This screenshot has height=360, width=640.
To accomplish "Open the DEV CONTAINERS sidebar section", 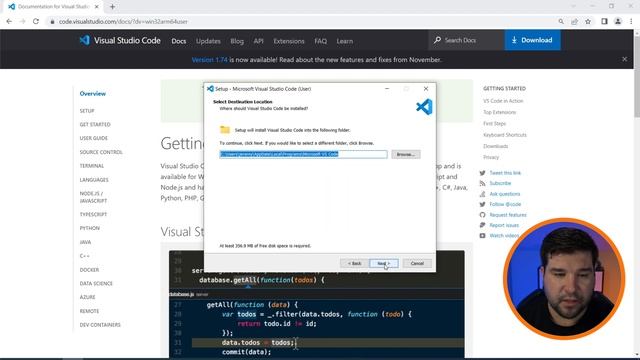I will 100,325.
